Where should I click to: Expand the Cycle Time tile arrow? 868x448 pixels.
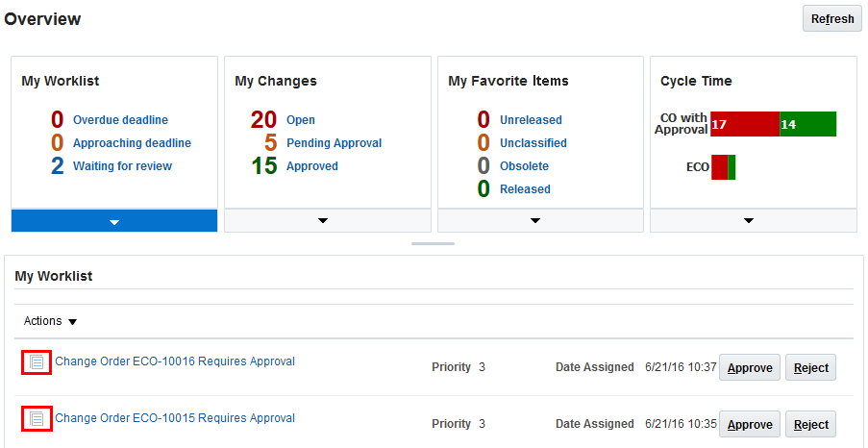click(749, 221)
